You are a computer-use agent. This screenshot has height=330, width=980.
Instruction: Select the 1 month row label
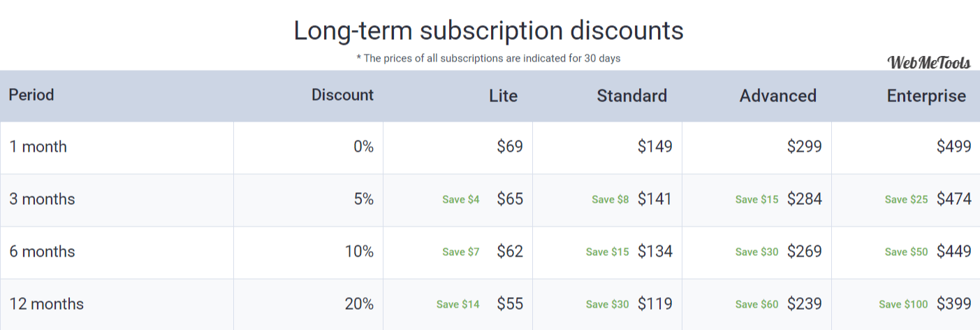pos(38,147)
